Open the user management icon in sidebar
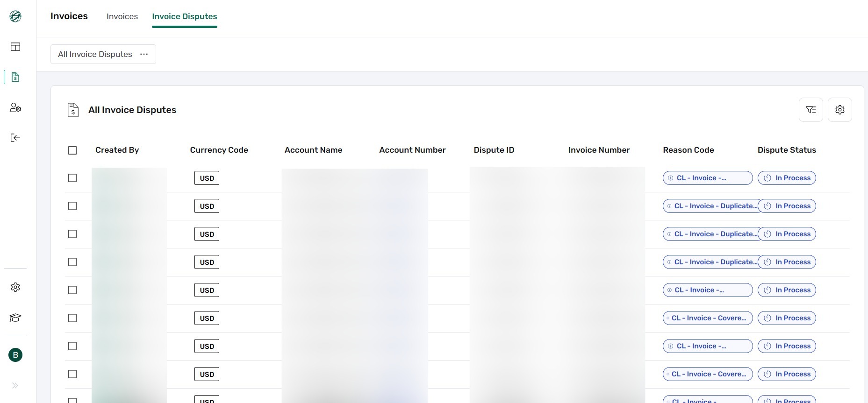868x403 pixels. (x=15, y=108)
